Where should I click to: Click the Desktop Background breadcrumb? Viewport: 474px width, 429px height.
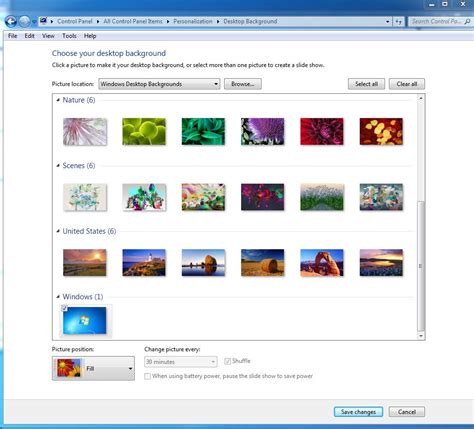point(250,21)
